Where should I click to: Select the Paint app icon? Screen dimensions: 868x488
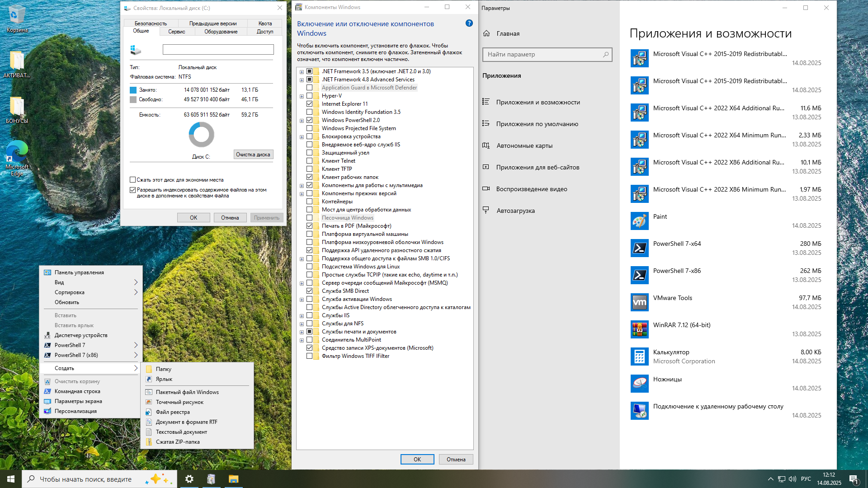pyautogui.click(x=639, y=221)
